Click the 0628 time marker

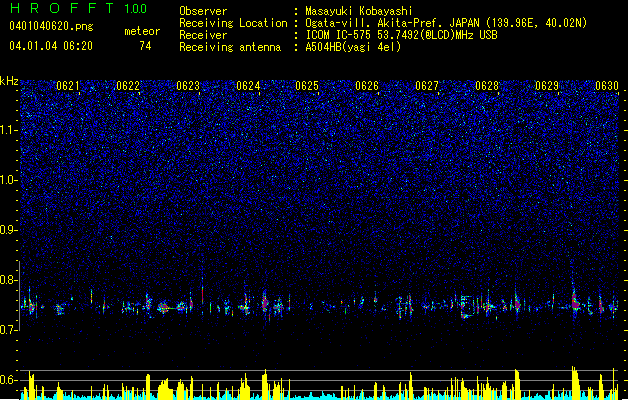coord(487,86)
